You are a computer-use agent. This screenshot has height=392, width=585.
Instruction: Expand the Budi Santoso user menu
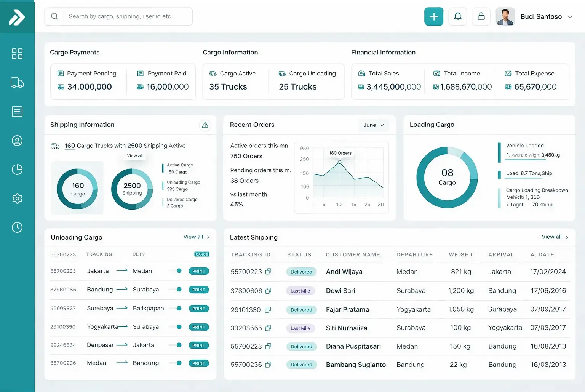point(570,17)
